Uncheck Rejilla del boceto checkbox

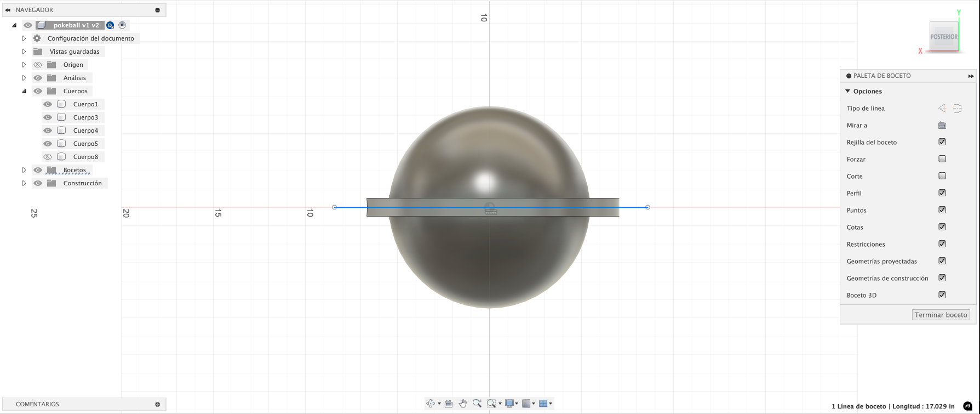[942, 142]
